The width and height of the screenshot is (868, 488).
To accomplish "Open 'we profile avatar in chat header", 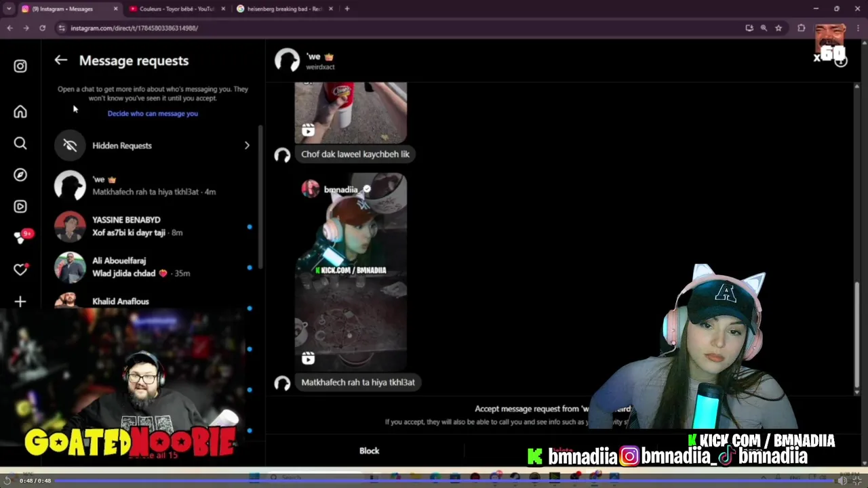I will coord(287,60).
